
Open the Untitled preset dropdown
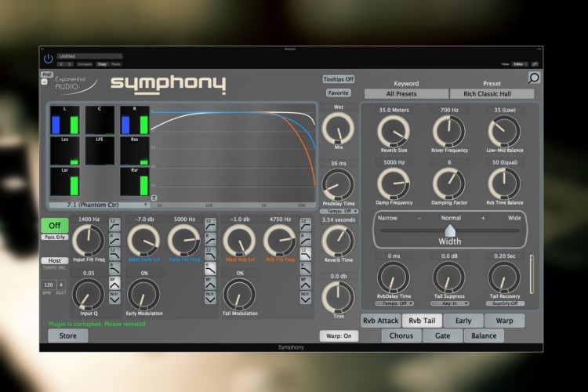pyautogui.click(x=89, y=56)
